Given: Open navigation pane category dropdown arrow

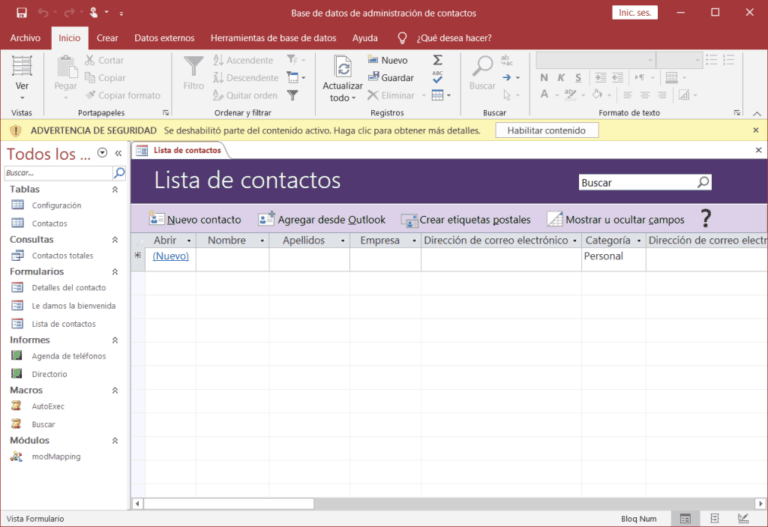Looking at the screenshot, I should (x=103, y=153).
